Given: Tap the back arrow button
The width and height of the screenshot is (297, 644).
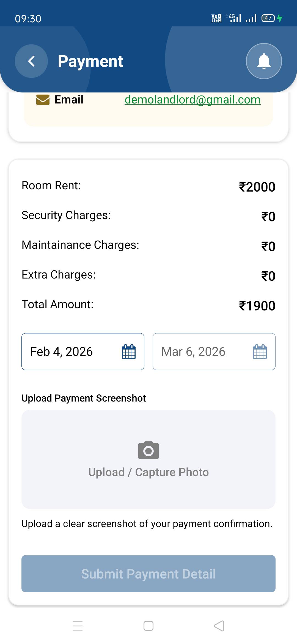Looking at the screenshot, I should [31, 61].
